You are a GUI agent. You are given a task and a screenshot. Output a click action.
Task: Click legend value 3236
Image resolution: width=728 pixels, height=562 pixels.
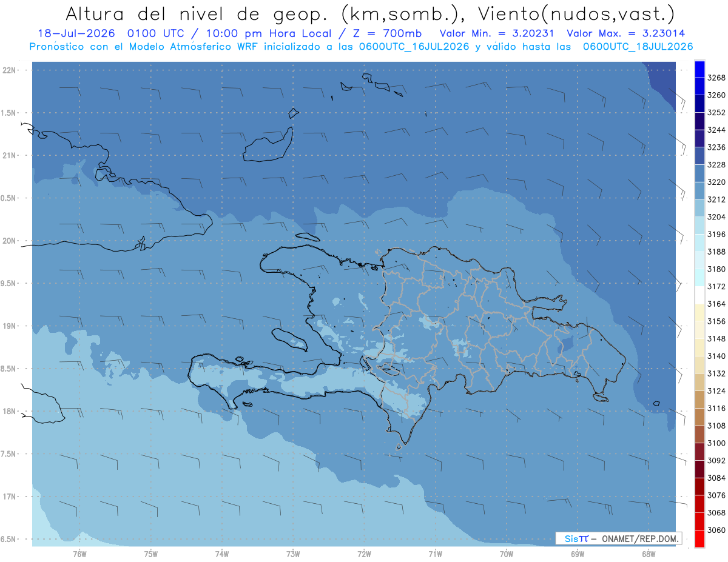pyautogui.click(x=716, y=147)
